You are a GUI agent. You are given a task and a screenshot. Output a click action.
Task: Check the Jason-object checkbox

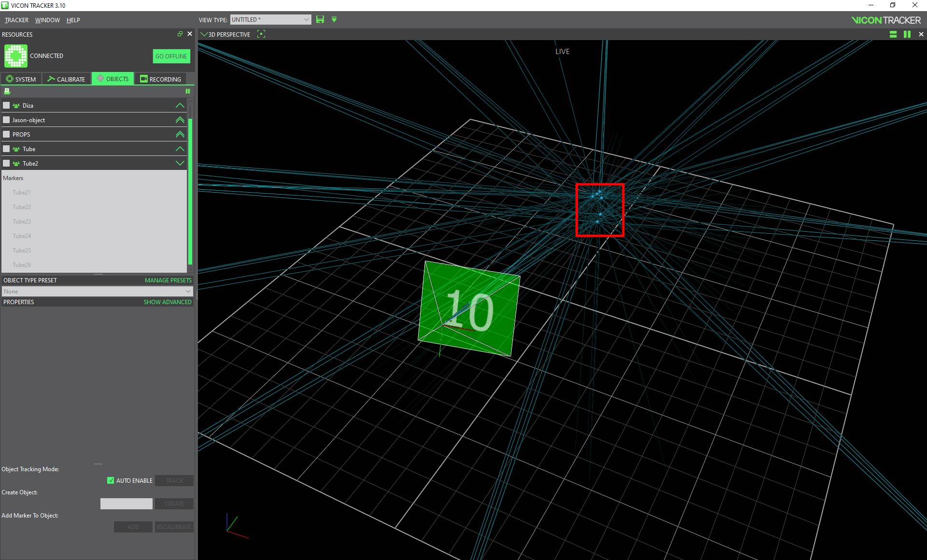pyautogui.click(x=6, y=120)
